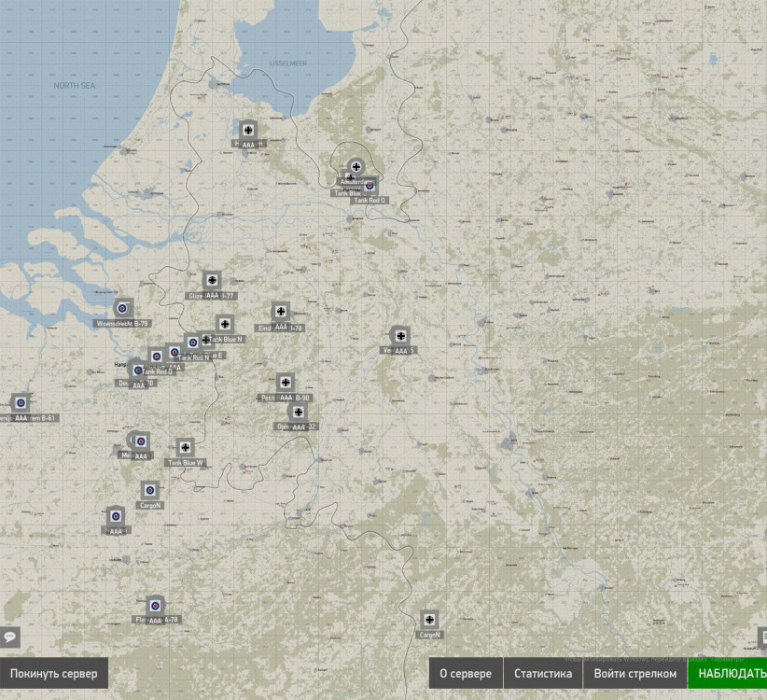Click the Tank Red N label
The image size is (767, 700).
click(x=194, y=357)
